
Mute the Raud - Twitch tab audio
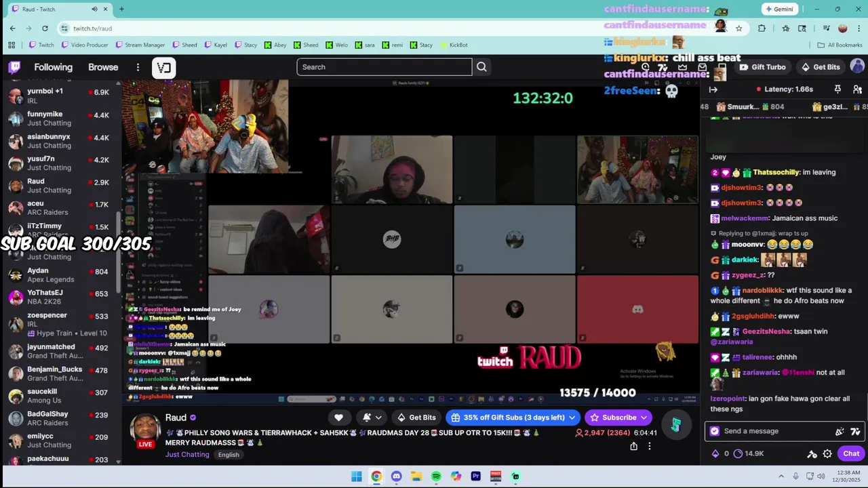pos(94,9)
